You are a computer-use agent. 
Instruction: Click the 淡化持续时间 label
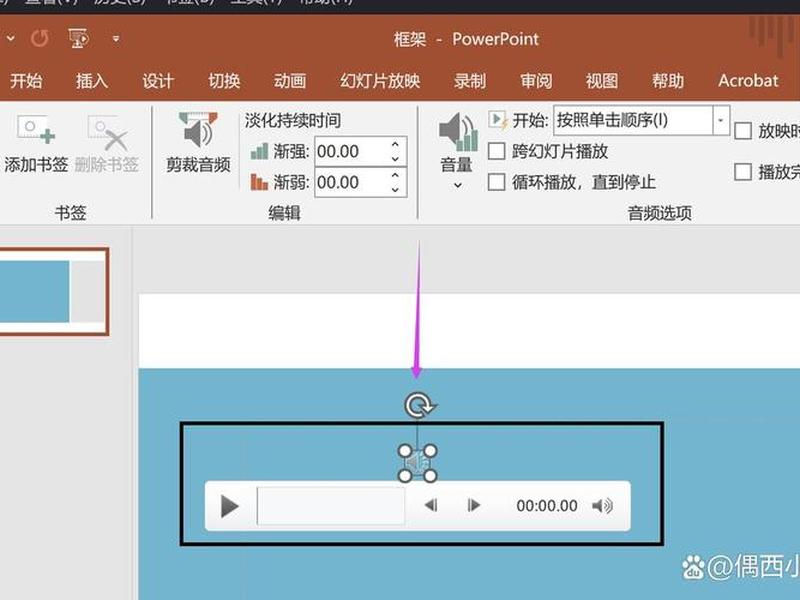[x=293, y=120]
